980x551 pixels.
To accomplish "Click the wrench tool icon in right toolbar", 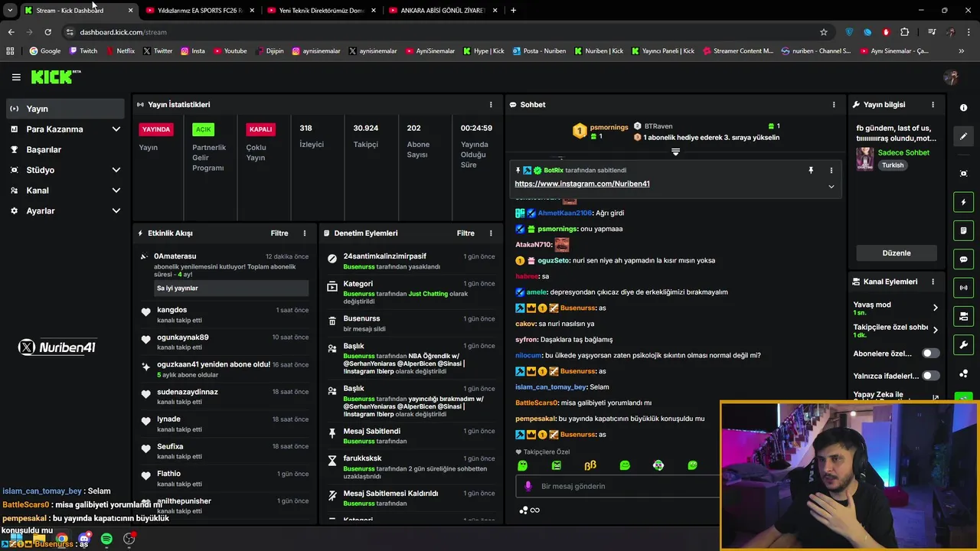I will coord(964,344).
